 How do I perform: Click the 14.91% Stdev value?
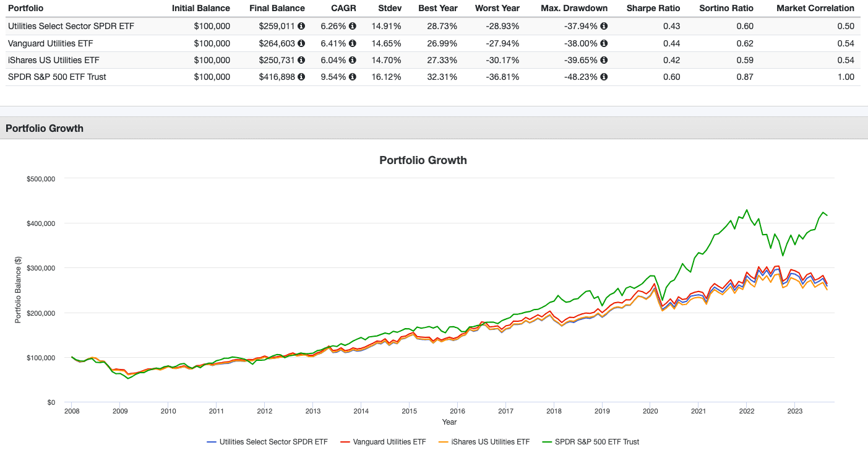(387, 27)
